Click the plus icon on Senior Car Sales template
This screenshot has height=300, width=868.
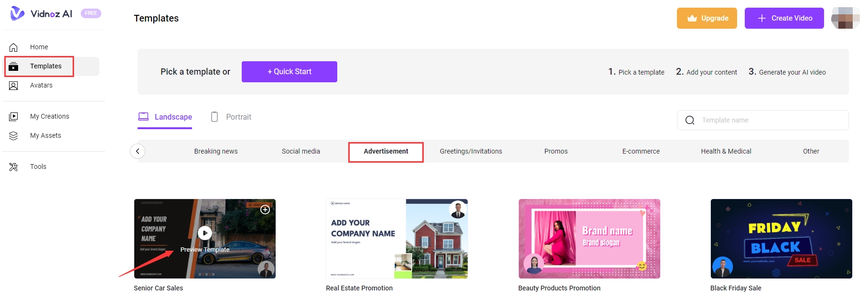tap(265, 210)
